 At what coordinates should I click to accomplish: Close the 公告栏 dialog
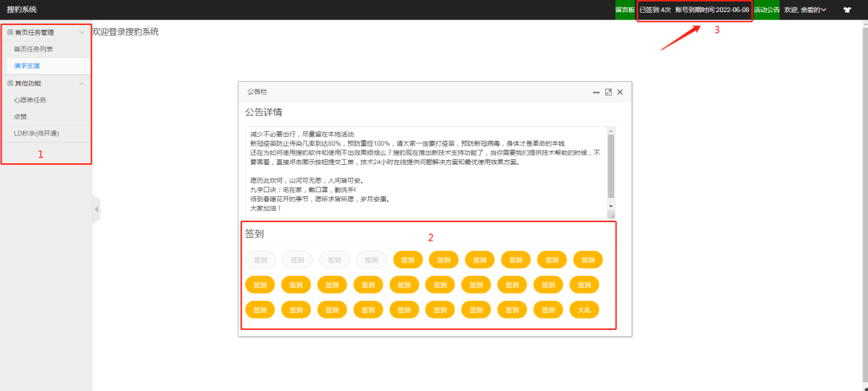coord(620,92)
